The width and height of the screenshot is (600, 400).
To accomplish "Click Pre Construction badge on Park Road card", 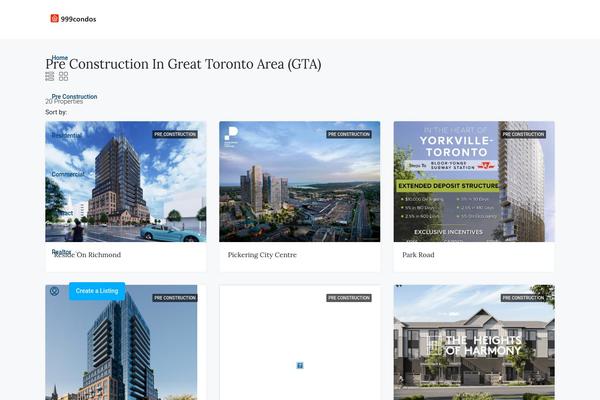I will pos(523,134).
